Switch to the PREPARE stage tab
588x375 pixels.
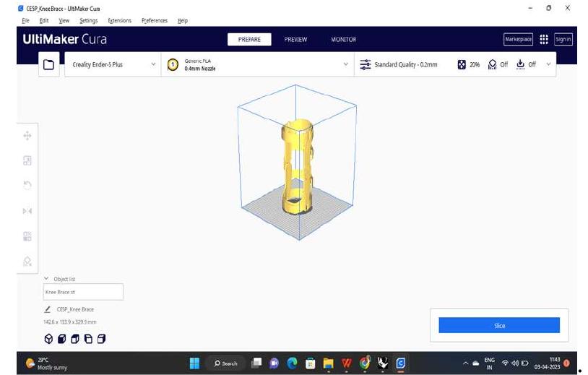249,39
